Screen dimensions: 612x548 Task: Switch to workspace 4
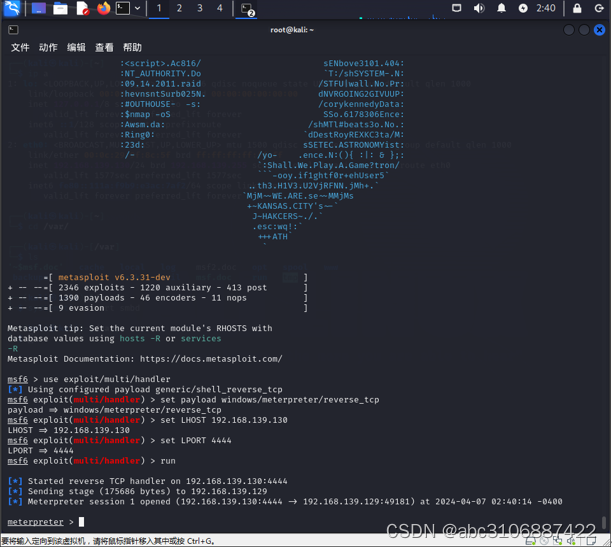tap(220, 8)
